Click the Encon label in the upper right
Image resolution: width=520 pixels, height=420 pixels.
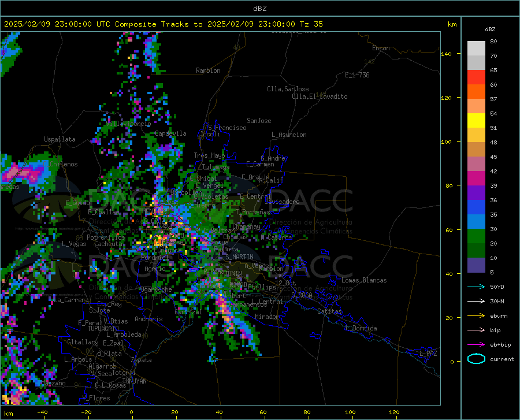(381, 48)
